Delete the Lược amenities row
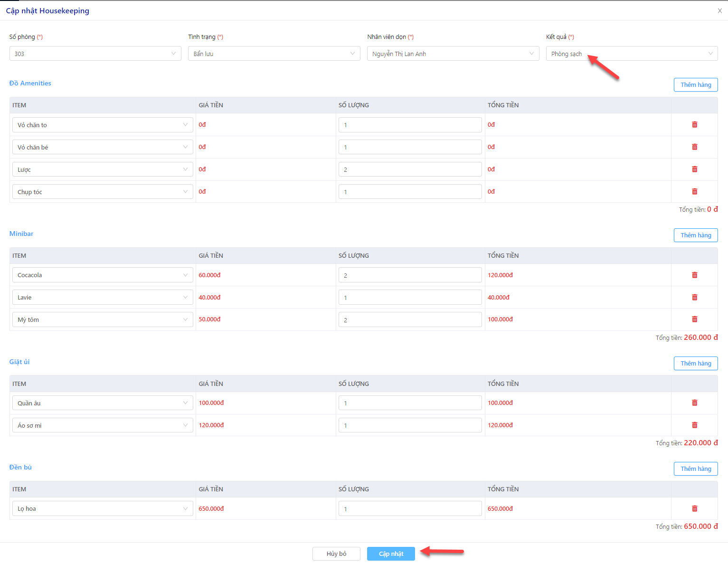 click(694, 169)
